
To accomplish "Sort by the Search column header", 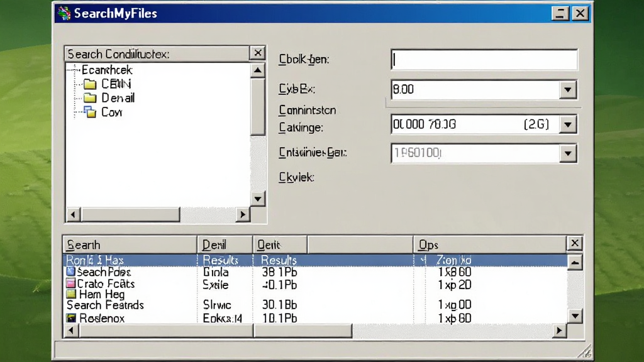I will 130,245.
